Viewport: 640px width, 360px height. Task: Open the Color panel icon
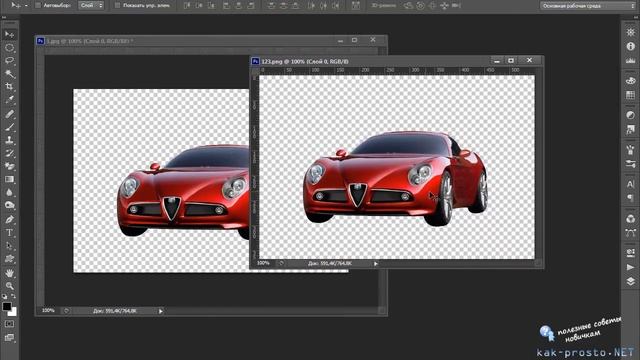(x=630, y=80)
